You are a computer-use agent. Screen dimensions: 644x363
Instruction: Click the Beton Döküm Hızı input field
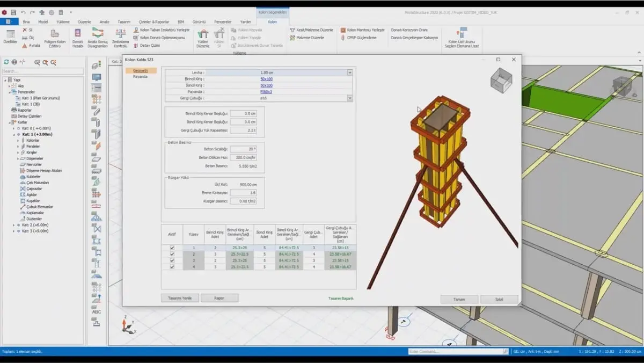243,157
